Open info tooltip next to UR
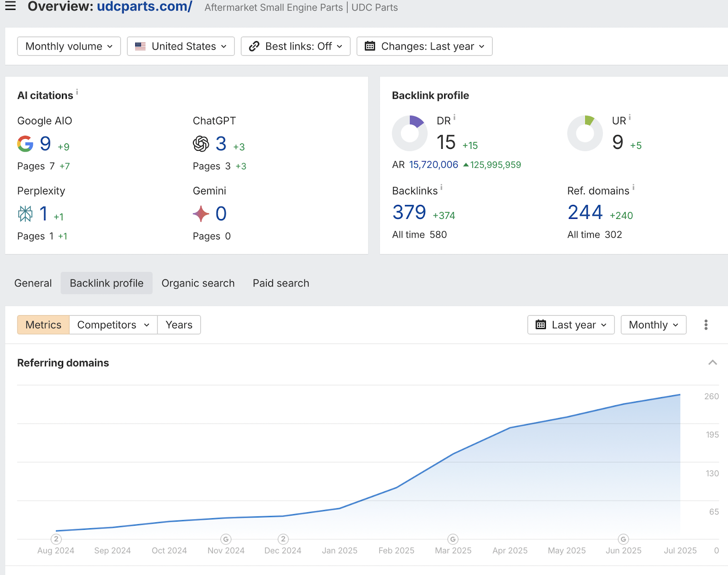728x575 pixels. click(x=630, y=117)
